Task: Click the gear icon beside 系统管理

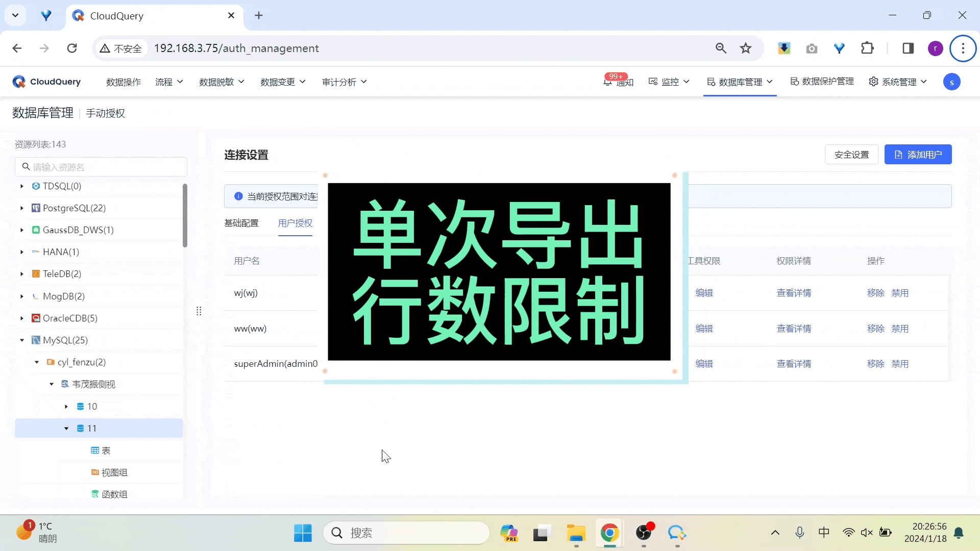Action: (x=873, y=82)
